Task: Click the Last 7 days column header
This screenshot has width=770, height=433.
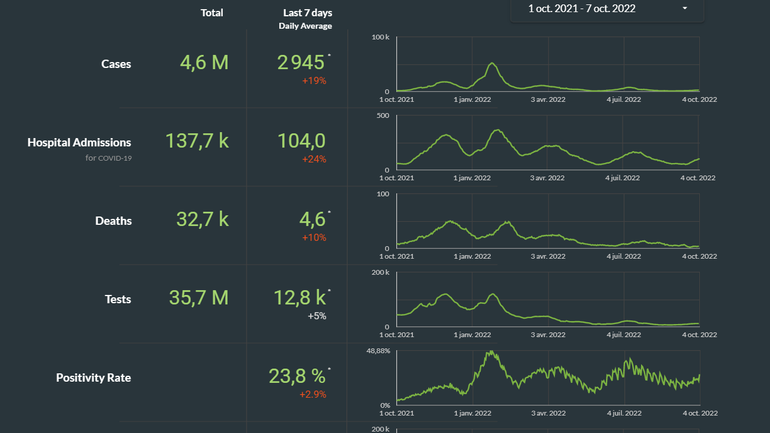Action: (x=305, y=13)
